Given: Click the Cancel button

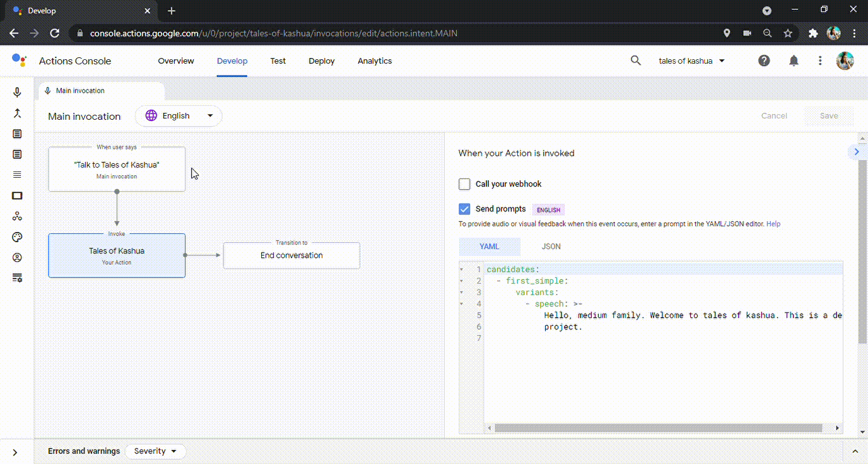Looking at the screenshot, I should pyautogui.click(x=774, y=116).
